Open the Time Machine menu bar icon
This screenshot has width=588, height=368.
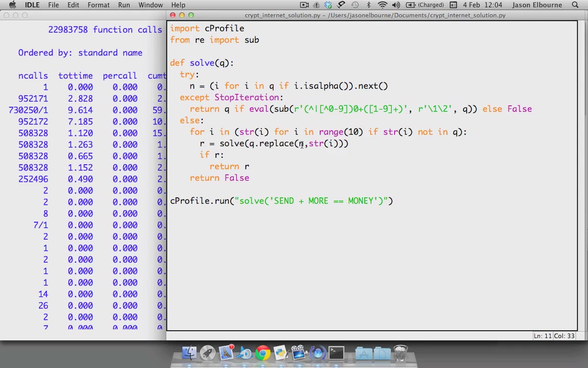click(x=355, y=5)
